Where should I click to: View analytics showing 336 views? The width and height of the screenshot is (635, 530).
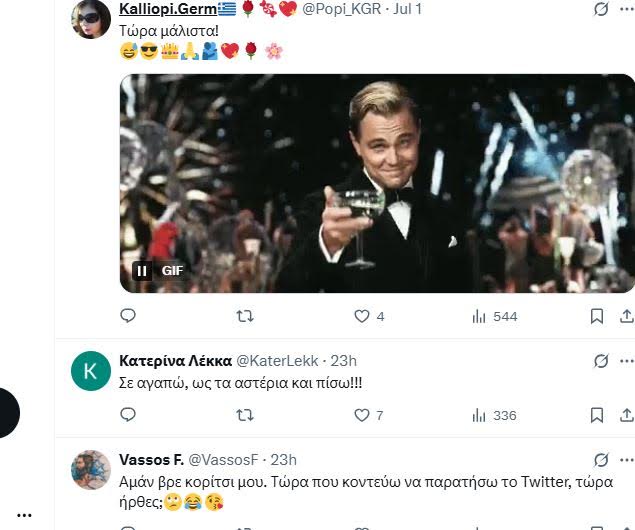point(479,415)
